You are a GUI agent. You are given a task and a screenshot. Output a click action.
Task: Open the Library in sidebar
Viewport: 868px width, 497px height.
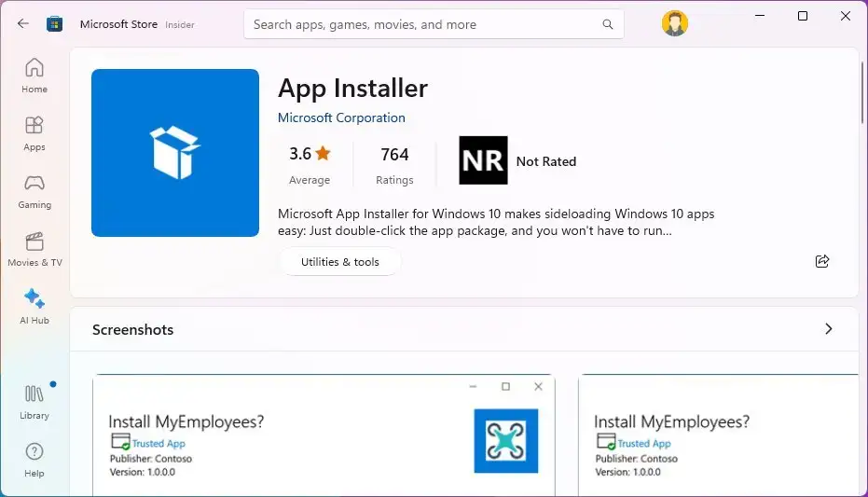click(x=34, y=403)
